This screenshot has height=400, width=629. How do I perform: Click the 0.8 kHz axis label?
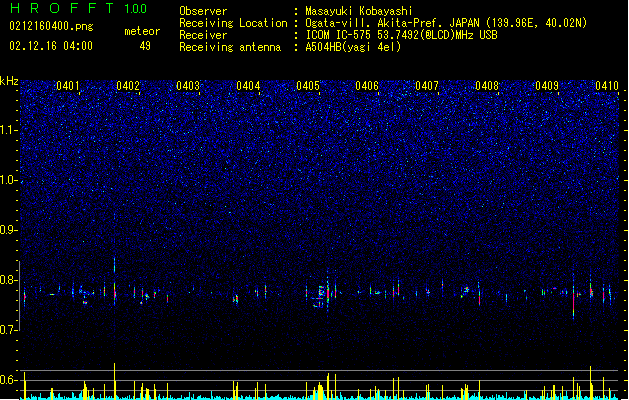pos(9,280)
